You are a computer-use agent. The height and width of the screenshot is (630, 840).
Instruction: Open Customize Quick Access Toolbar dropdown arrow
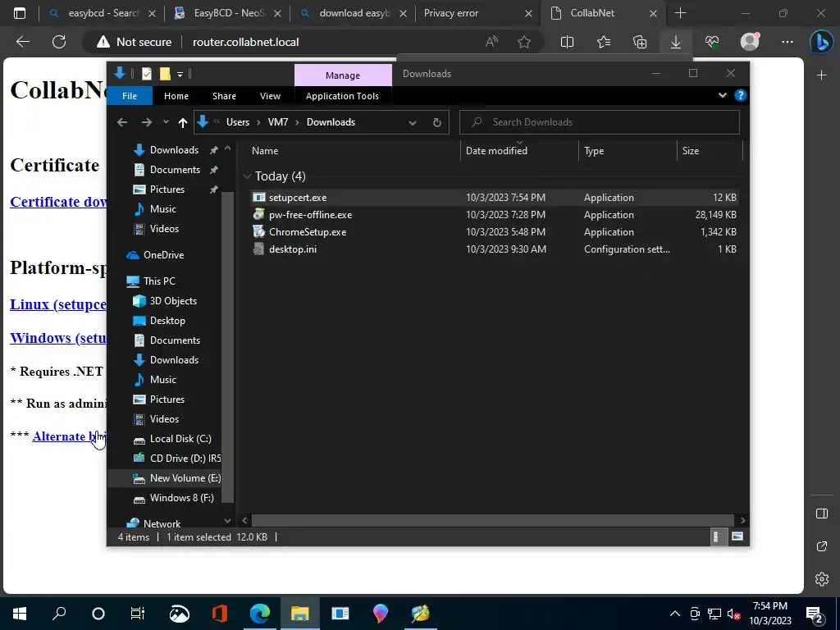pos(180,75)
